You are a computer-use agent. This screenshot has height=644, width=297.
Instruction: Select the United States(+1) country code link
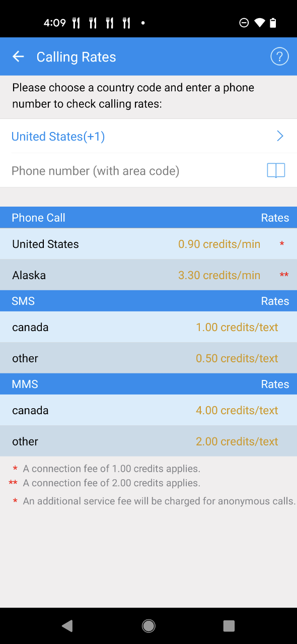point(57,136)
